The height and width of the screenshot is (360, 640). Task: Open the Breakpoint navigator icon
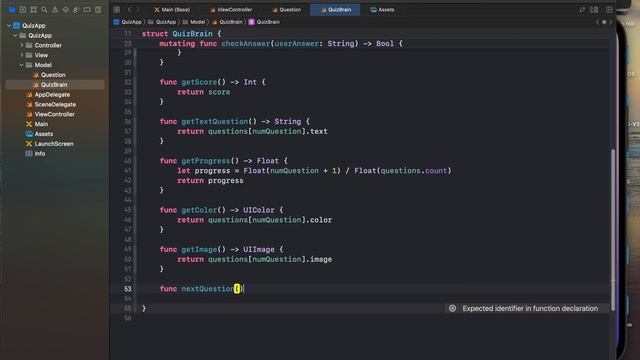[x=87, y=9]
